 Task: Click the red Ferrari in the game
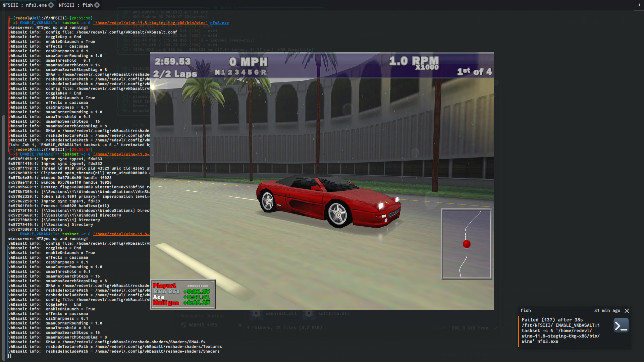coord(328,201)
